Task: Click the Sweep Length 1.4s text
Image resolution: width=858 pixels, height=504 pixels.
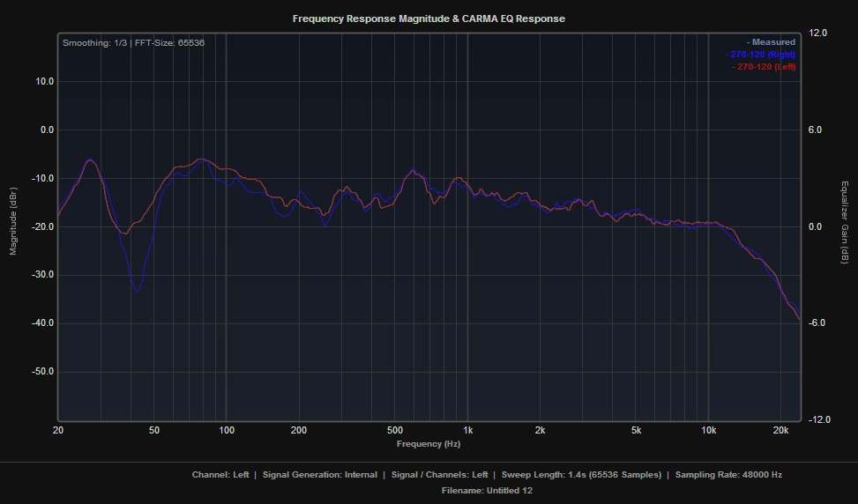Action: tap(581, 475)
